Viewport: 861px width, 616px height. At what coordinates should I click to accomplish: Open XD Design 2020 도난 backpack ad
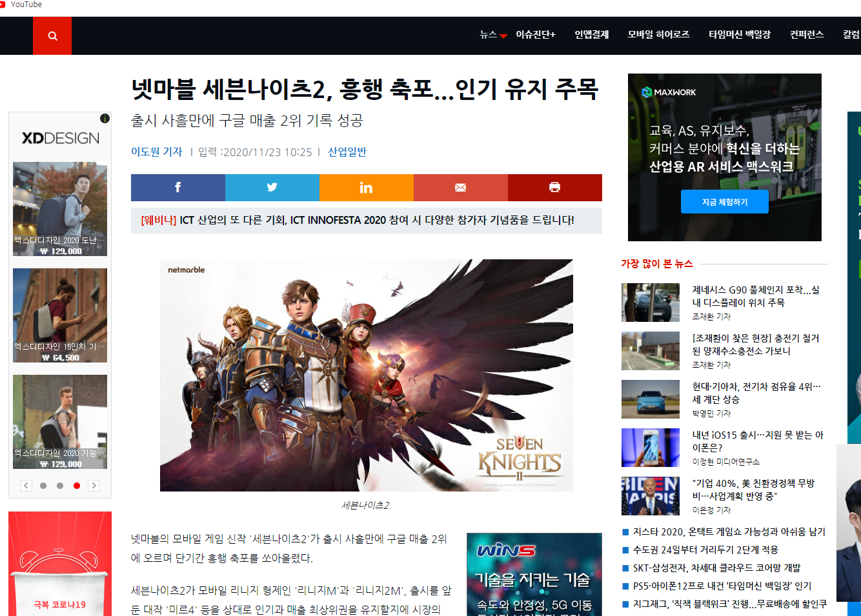[60, 209]
